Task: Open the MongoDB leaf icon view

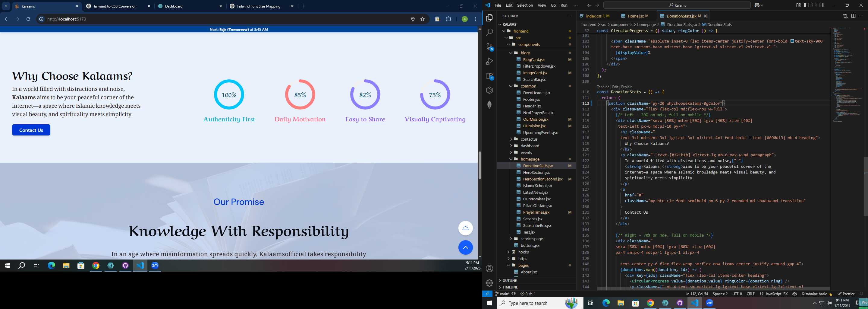Action: tap(489, 105)
